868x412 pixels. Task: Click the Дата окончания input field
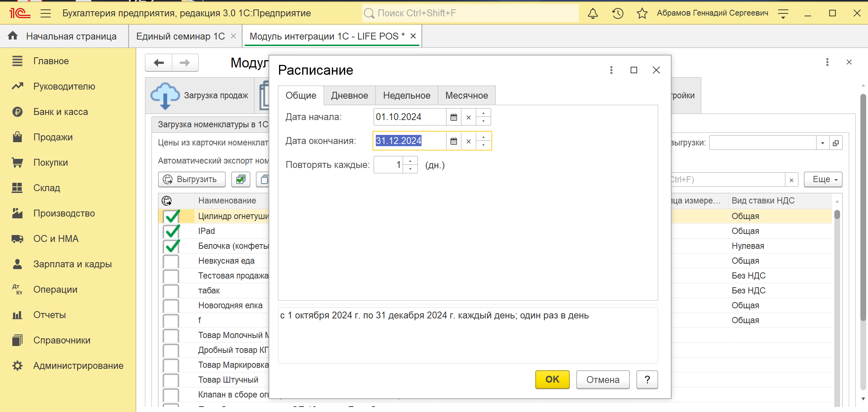(x=410, y=141)
